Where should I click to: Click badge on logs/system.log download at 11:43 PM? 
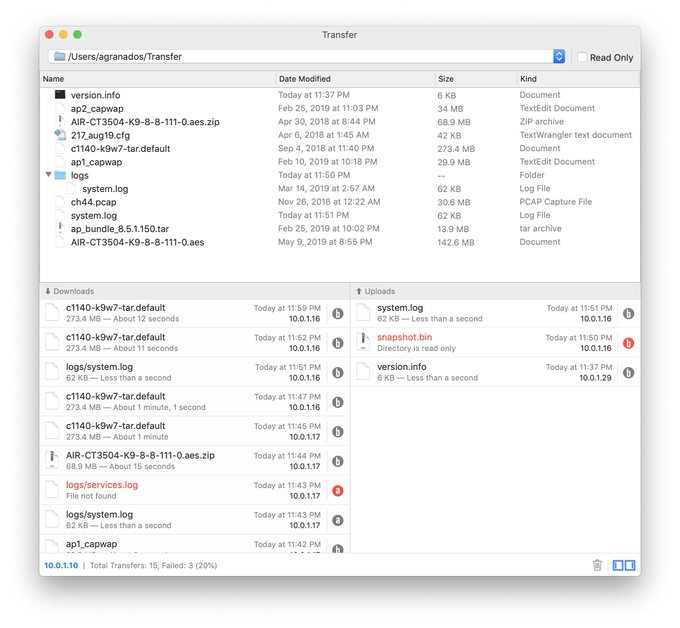(x=337, y=520)
